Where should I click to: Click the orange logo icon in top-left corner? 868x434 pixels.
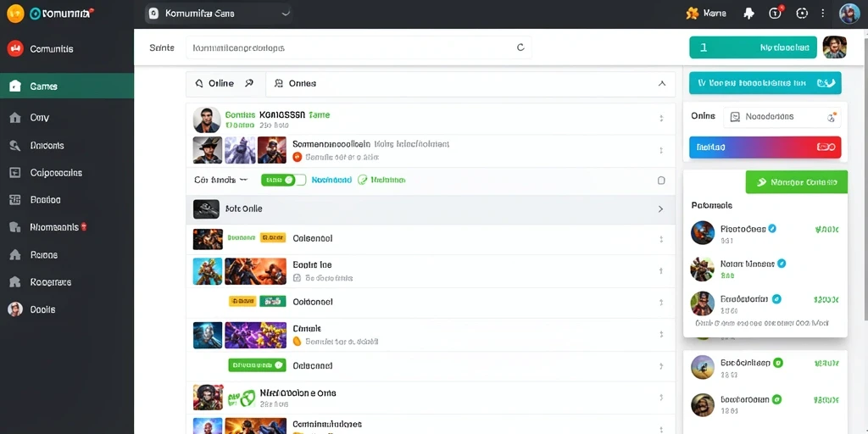point(15,14)
